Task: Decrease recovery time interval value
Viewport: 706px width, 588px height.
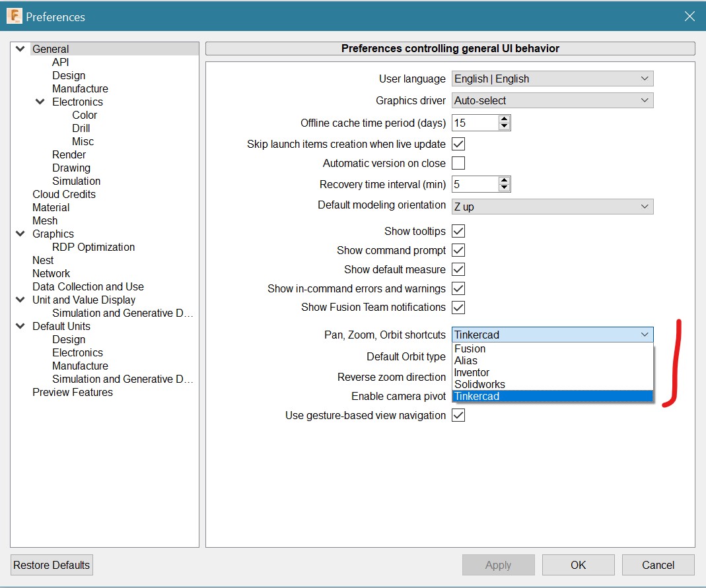Action: coord(505,187)
